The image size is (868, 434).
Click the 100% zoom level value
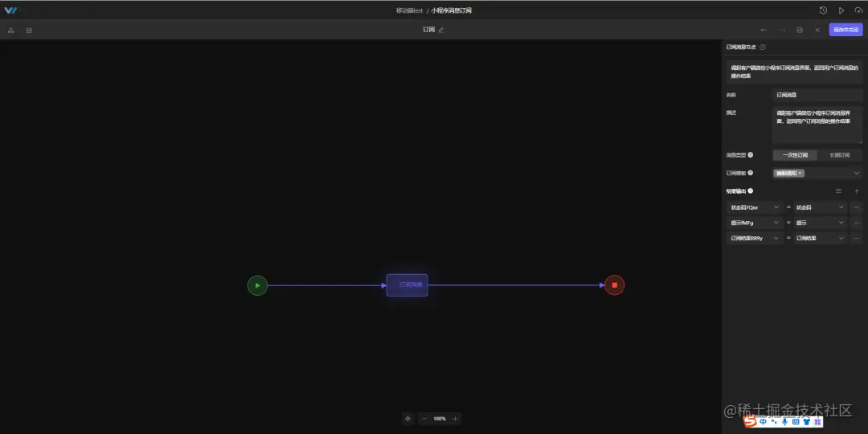tap(440, 419)
